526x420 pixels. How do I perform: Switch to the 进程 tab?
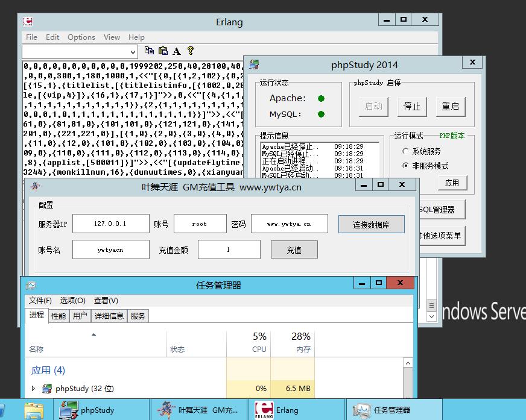click(x=37, y=315)
